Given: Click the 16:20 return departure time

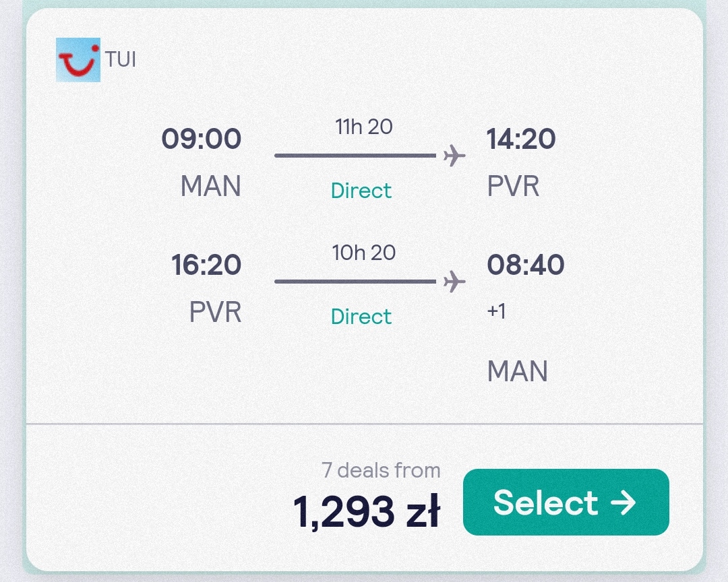Looking at the screenshot, I should point(206,265).
